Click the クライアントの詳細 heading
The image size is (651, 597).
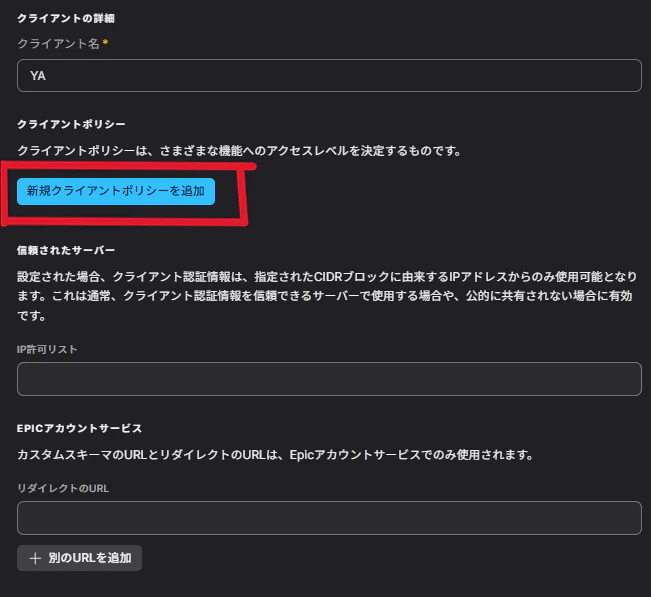tap(66, 18)
